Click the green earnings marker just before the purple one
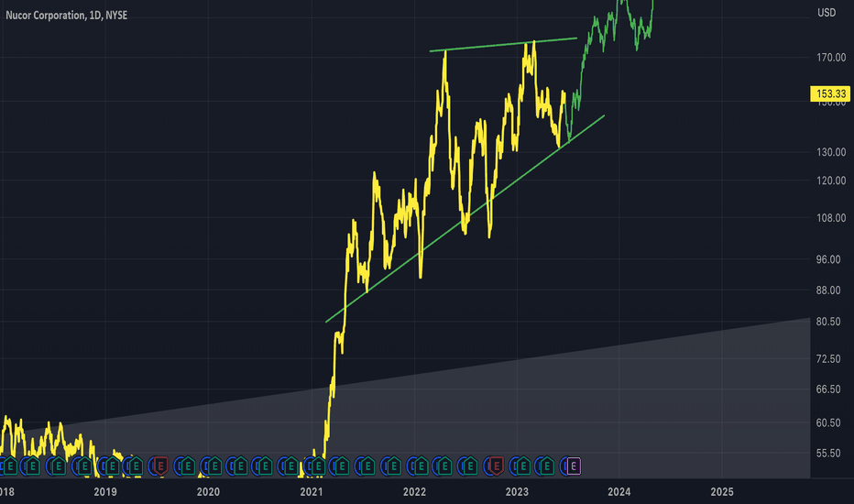854x504 pixels. 547,466
